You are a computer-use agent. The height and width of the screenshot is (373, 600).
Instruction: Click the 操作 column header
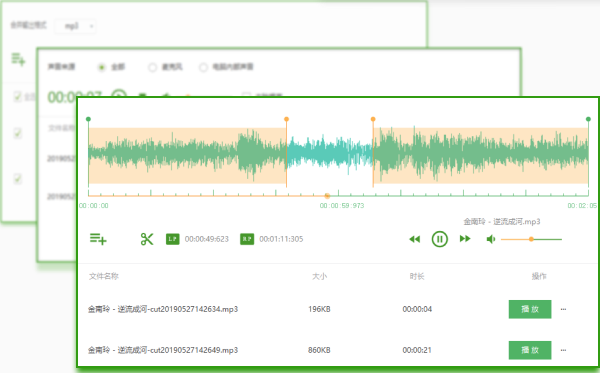click(x=539, y=276)
